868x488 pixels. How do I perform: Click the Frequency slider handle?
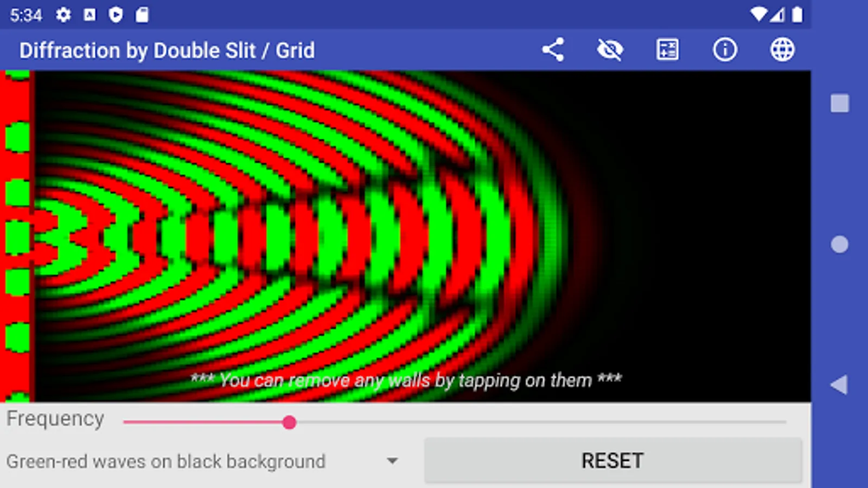click(289, 422)
